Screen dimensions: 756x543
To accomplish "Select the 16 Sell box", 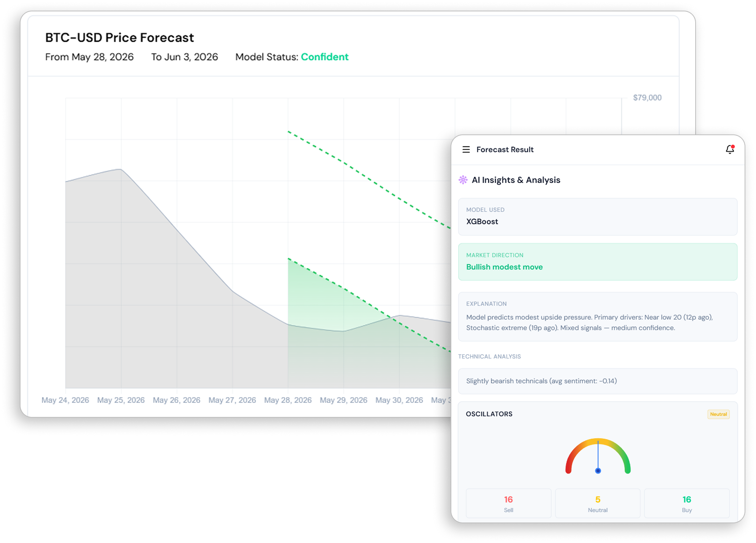I will pyautogui.click(x=508, y=504).
